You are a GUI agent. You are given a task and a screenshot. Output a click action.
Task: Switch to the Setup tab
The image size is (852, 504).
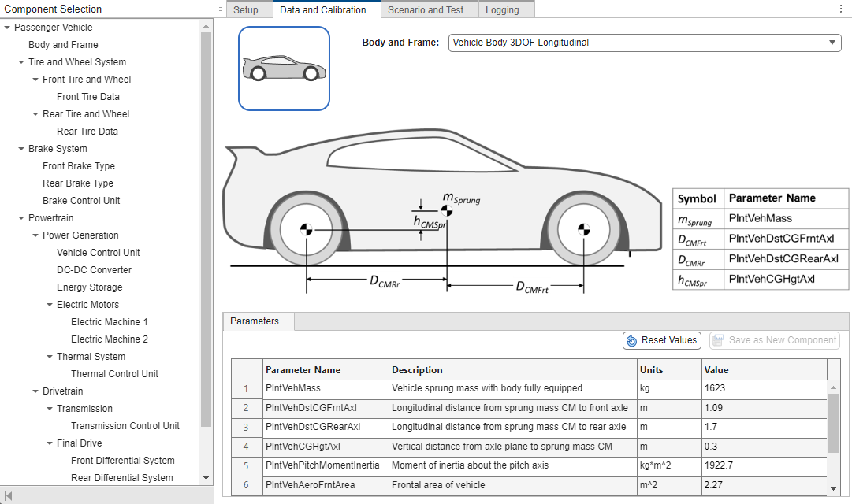(248, 10)
